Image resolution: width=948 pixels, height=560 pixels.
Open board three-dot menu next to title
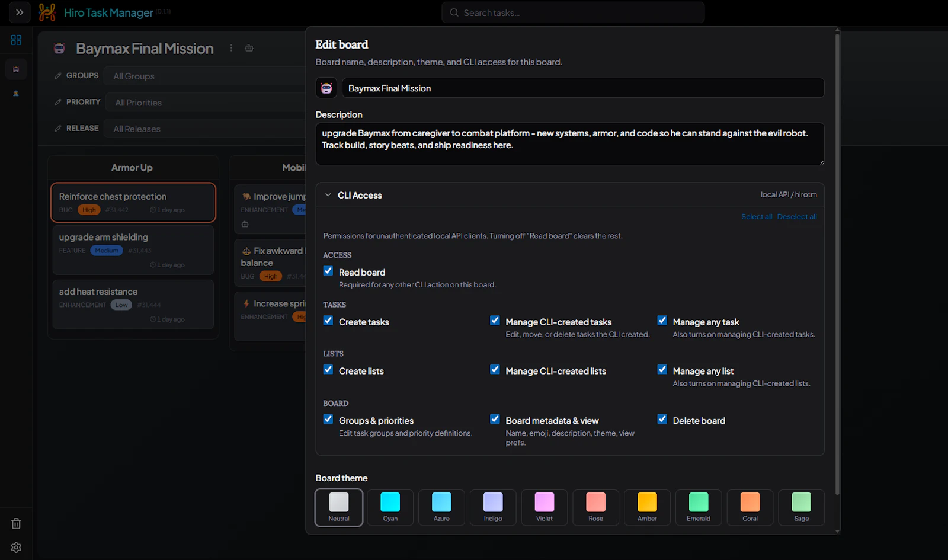[x=231, y=48]
